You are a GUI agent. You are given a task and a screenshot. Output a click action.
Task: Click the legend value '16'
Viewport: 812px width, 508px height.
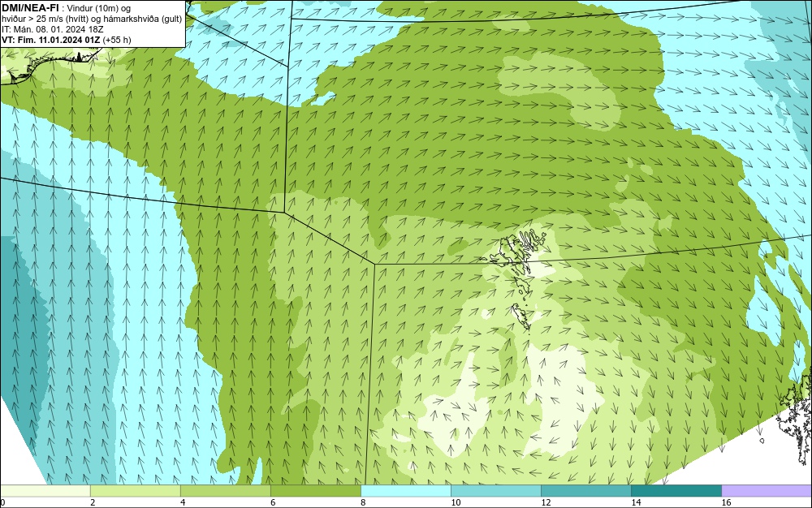(x=726, y=502)
